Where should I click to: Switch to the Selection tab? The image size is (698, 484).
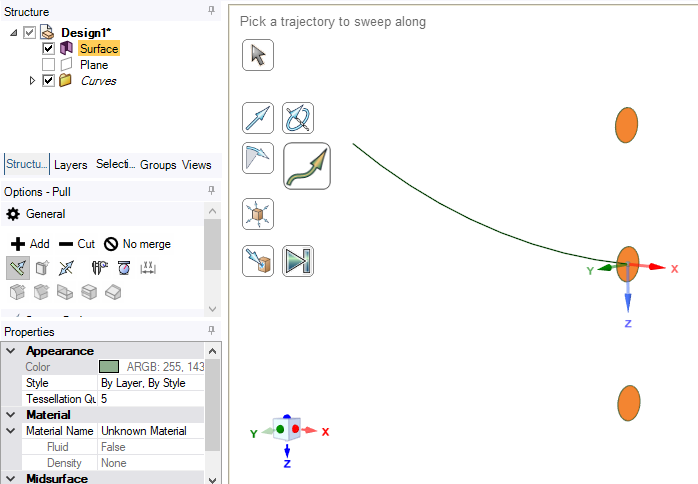coord(115,164)
